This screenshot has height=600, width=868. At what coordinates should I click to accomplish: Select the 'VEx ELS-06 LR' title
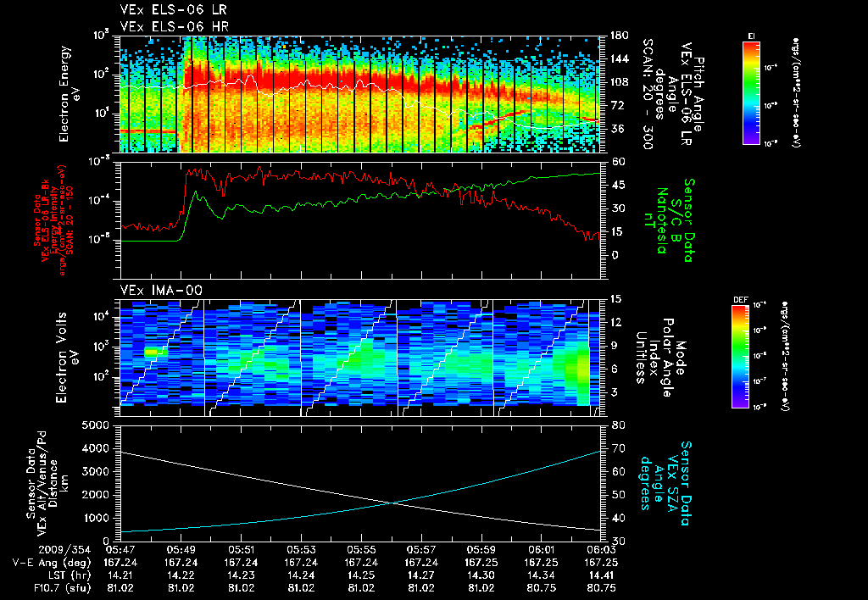[x=173, y=10]
